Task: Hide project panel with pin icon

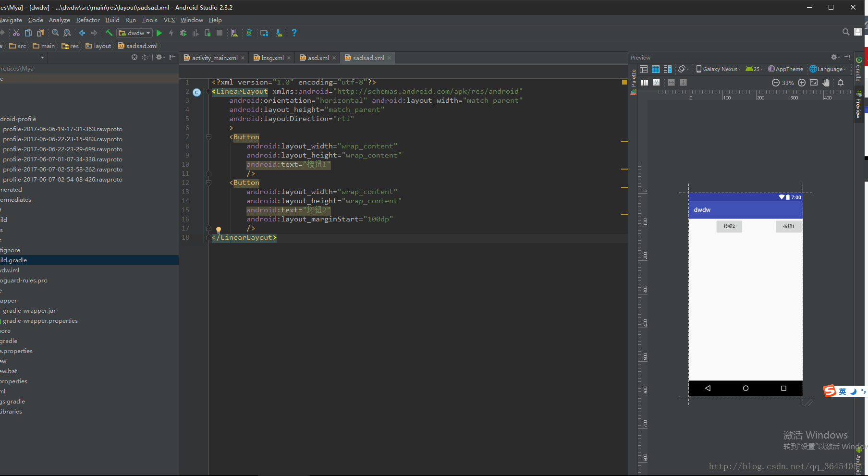Action: pyautogui.click(x=172, y=57)
